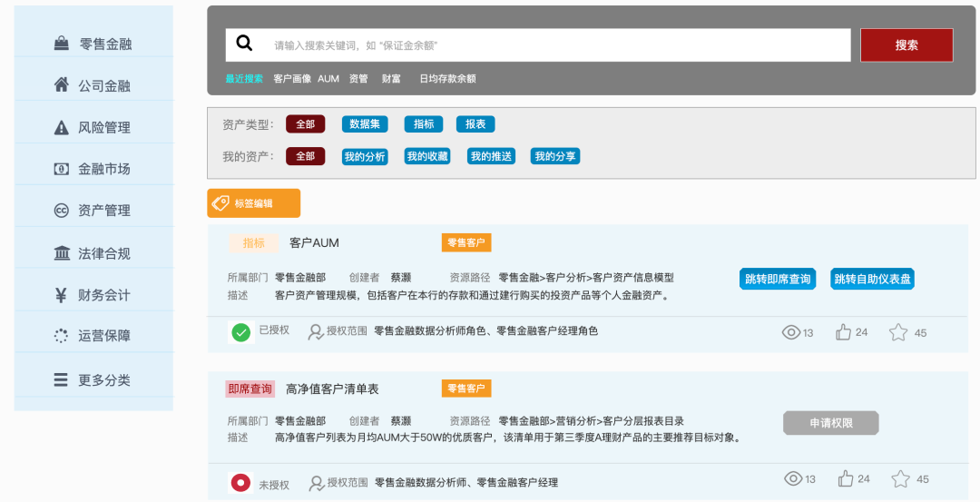Click 零售客户 tag on 客户AUM card
The image size is (980, 502).
coord(466,242)
